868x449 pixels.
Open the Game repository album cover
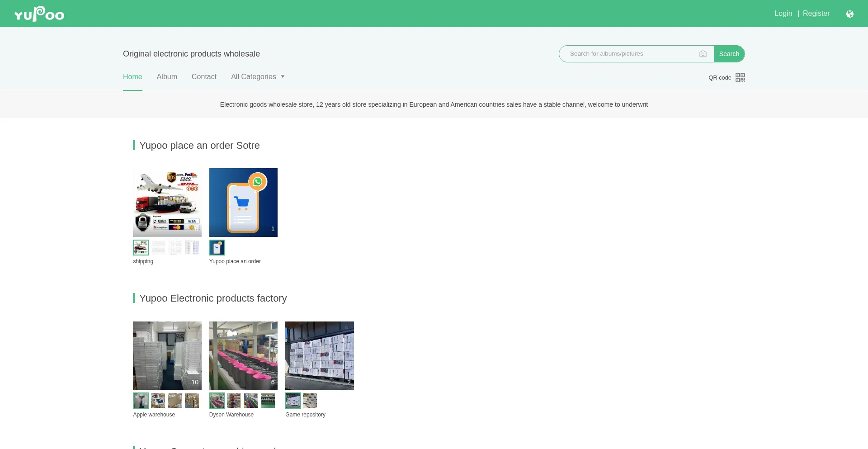tap(320, 355)
